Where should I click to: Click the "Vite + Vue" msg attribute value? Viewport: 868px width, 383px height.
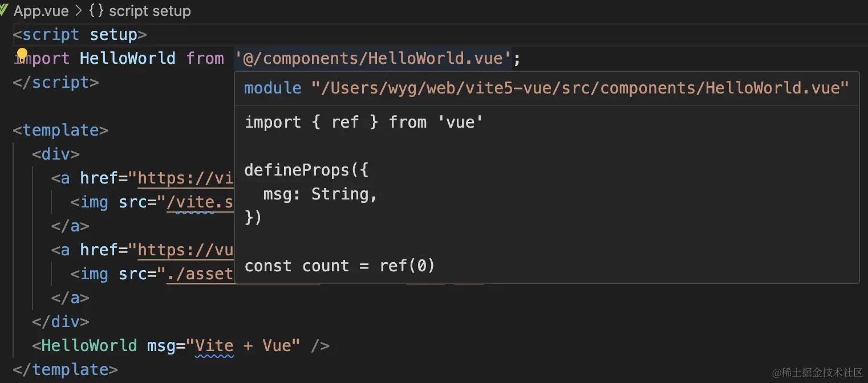[x=248, y=345]
